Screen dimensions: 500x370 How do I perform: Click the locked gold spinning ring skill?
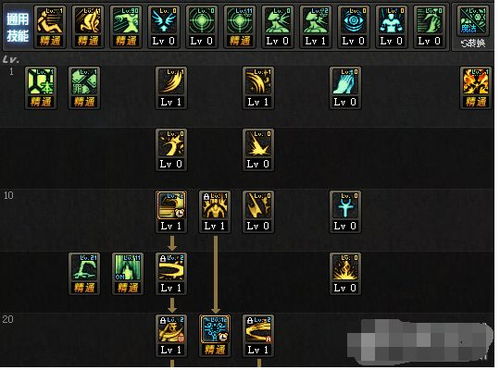pos(171,274)
